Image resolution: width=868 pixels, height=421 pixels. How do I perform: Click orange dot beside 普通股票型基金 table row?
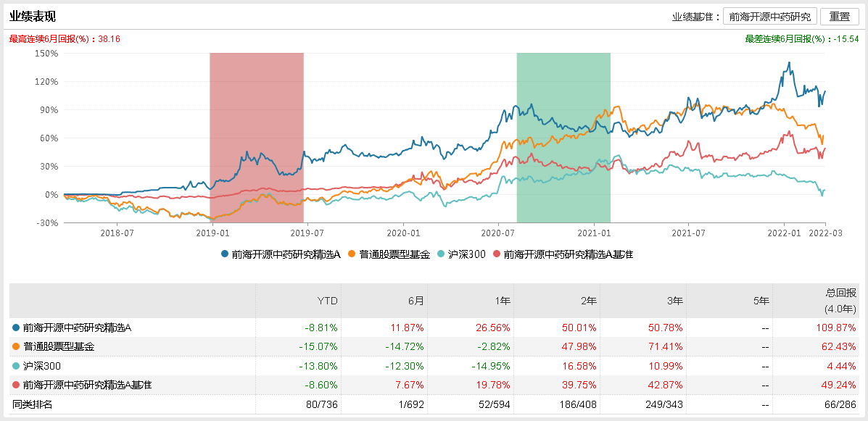click(16, 346)
